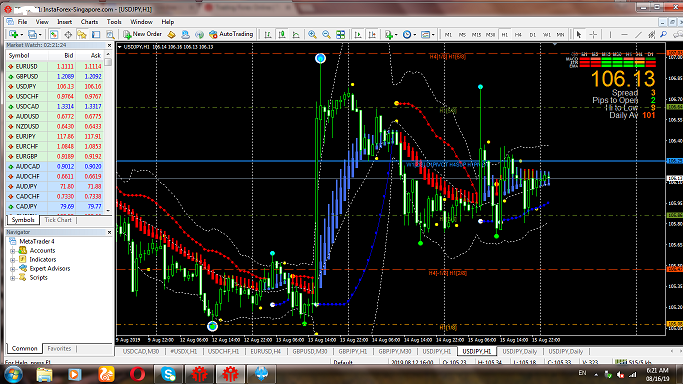Open the Insert menu

(64, 22)
